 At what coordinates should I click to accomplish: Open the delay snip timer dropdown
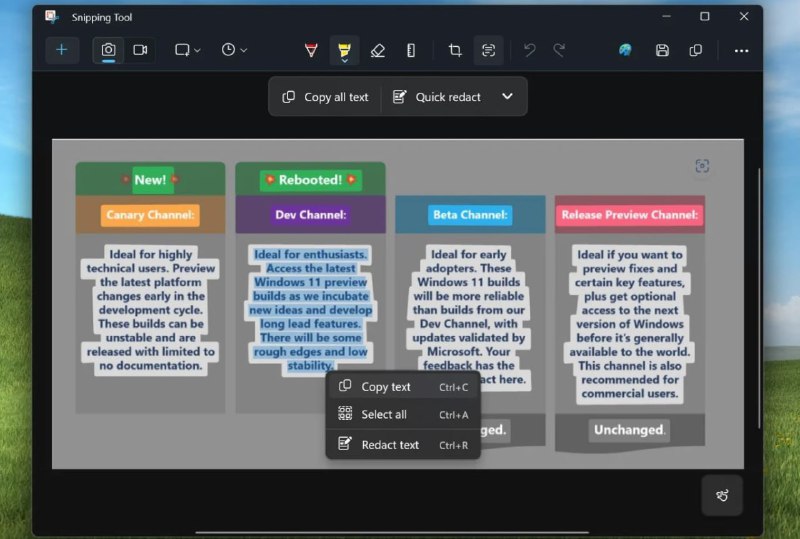(x=234, y=50)
